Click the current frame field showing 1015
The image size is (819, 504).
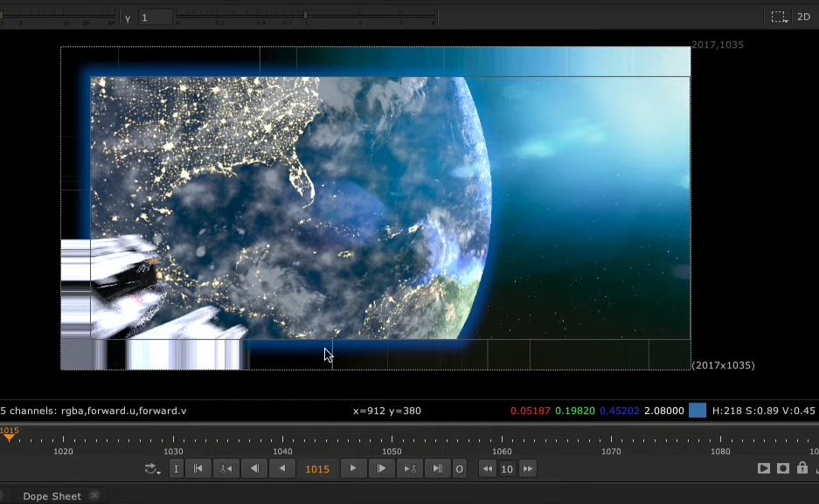point(317,469)
